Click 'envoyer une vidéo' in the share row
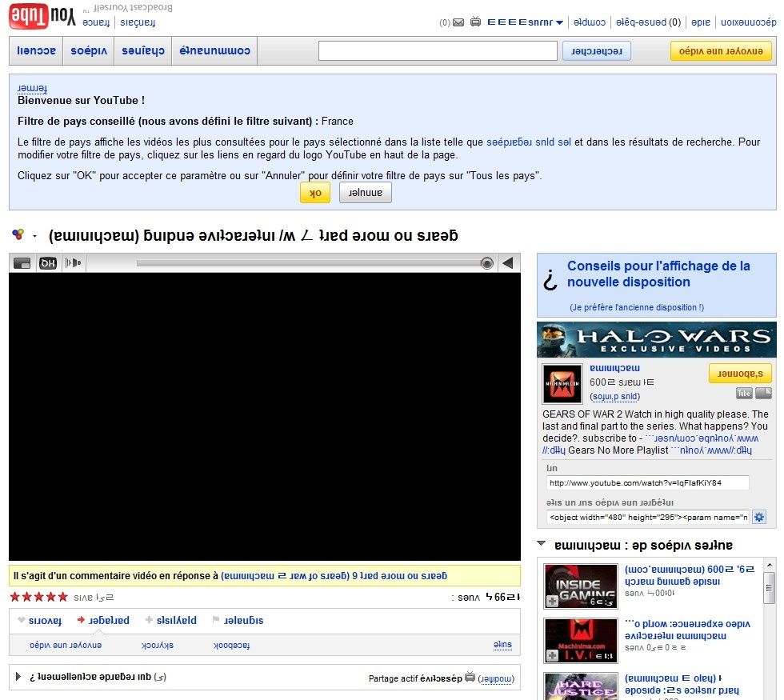Viewport: 784px width, 700px height. pyautogui.click(x=66, y=645)
